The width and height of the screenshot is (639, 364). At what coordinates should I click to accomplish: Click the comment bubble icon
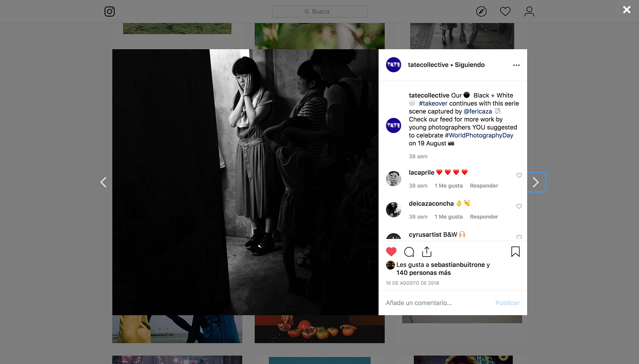[x=409, y=252]
